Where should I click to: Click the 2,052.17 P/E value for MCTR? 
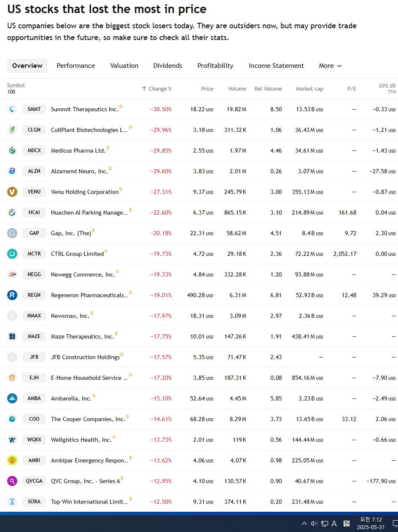coord(345,254)
